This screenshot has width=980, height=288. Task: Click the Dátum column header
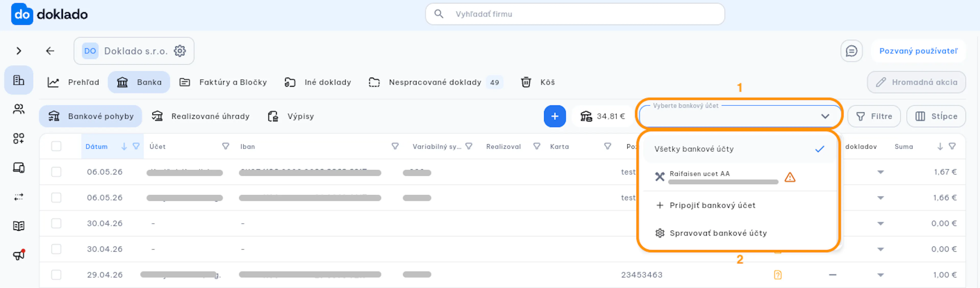[x=96, y=147]
